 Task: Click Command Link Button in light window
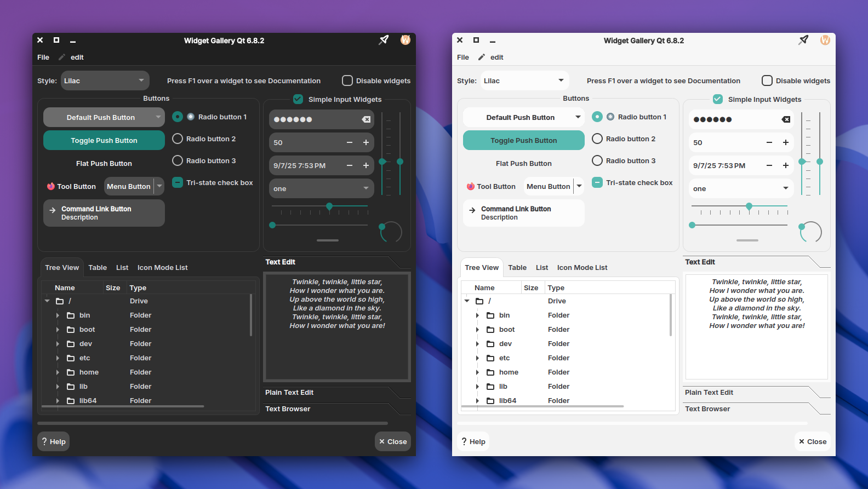(x=524, y=213)
